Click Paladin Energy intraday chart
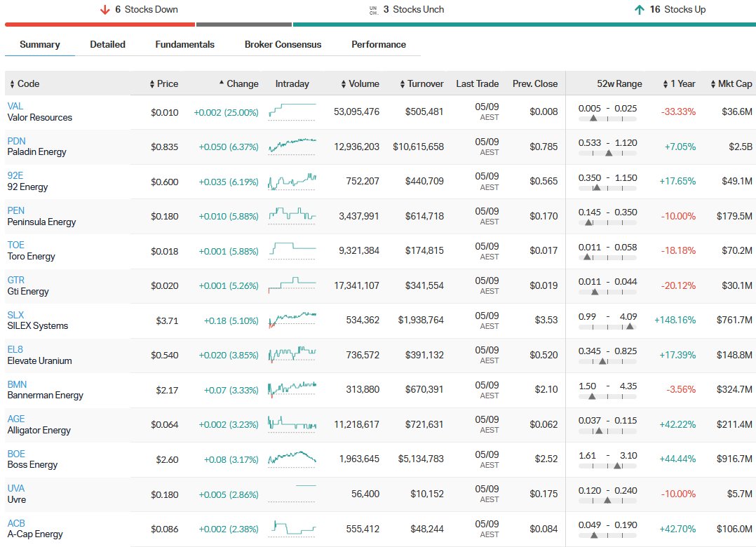Screen dimensions: 756x547 [292, 146]
